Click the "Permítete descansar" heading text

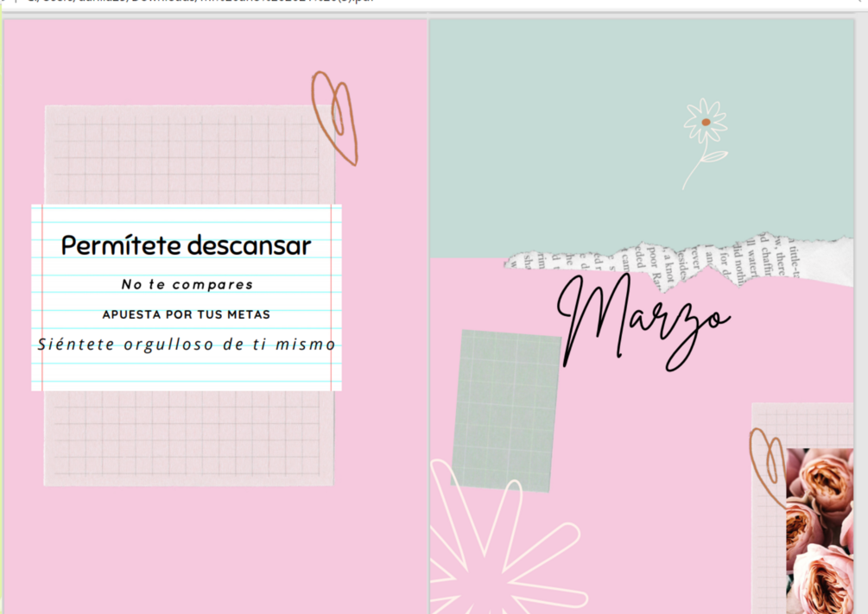[x=186, y=246]
